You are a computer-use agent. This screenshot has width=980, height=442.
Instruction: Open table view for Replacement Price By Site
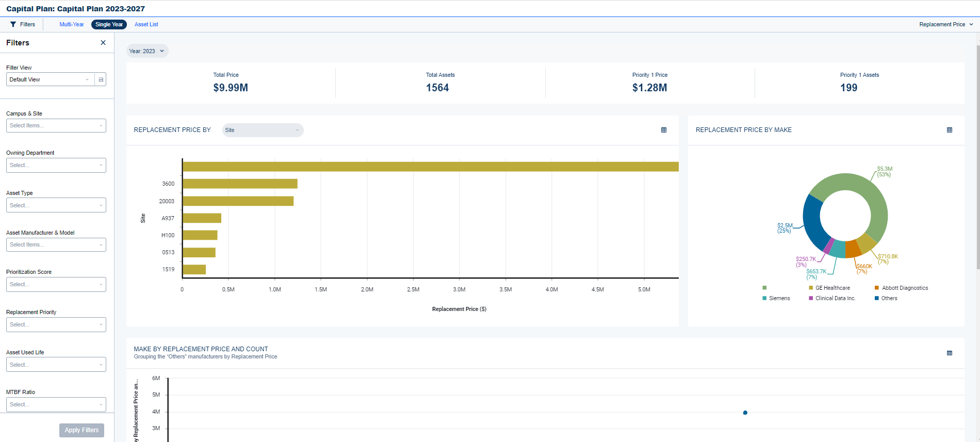tap(664, 130)
